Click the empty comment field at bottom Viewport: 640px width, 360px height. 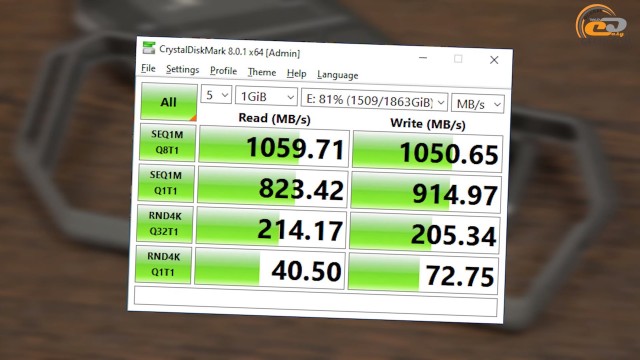pos(316,301)
